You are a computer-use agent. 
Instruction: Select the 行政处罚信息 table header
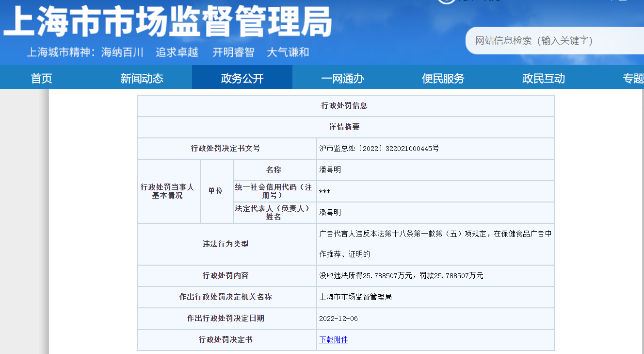coord(345,105)
